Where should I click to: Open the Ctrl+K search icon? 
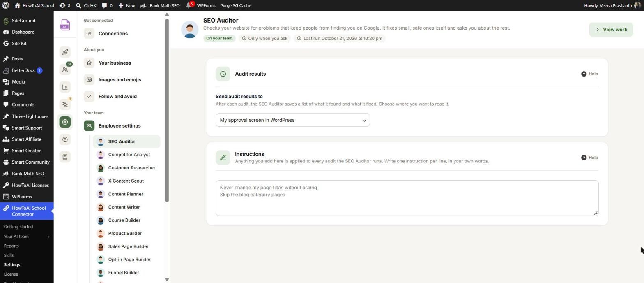(x=86, y=5)
